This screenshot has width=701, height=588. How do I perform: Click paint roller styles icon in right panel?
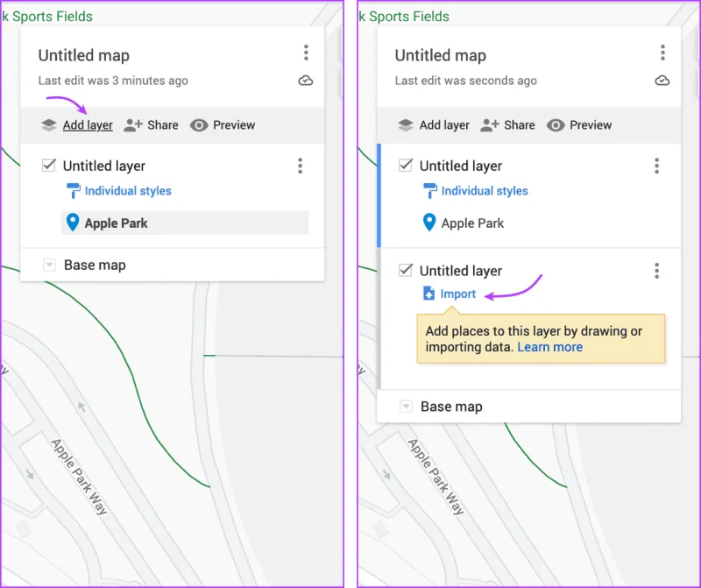430,191
